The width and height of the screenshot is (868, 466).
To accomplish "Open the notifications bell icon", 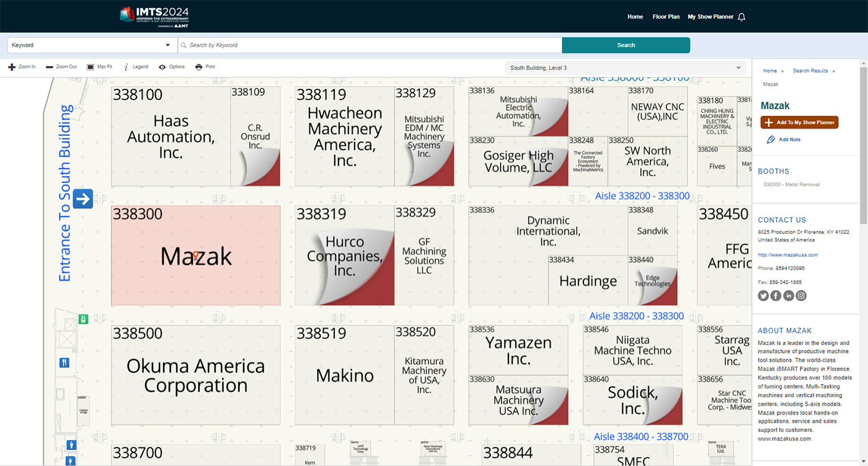I will pos(742,17).
